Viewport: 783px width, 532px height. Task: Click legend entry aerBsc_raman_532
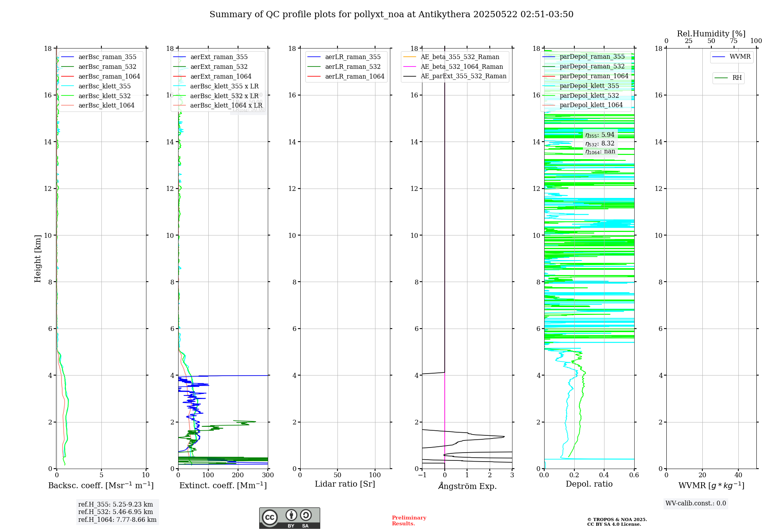(x=100, y=67)
